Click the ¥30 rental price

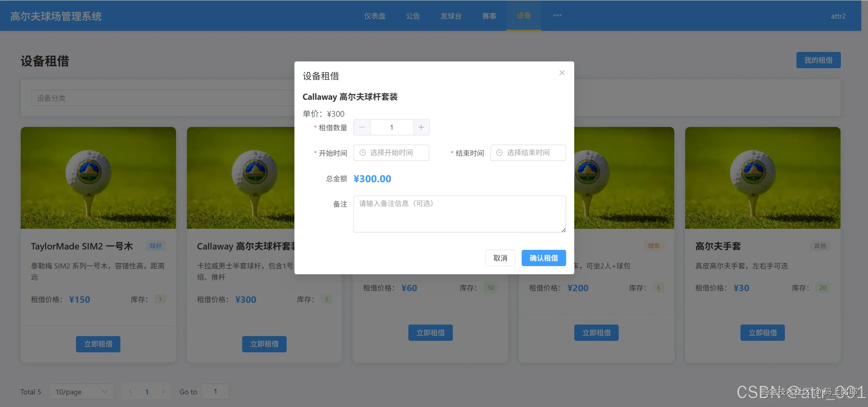pyautogui.click(x=741, y=288)
